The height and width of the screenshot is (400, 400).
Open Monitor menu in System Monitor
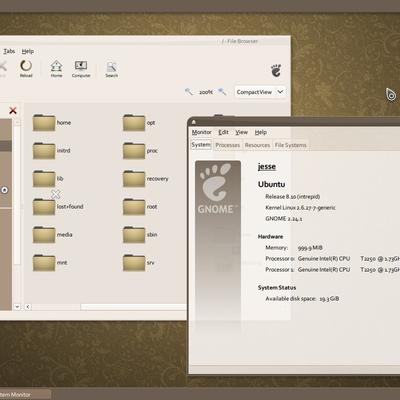pos(202,132)
